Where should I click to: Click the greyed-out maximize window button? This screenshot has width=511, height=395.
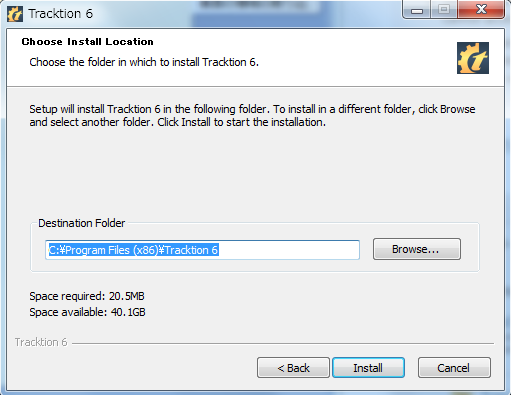[444, 10]
